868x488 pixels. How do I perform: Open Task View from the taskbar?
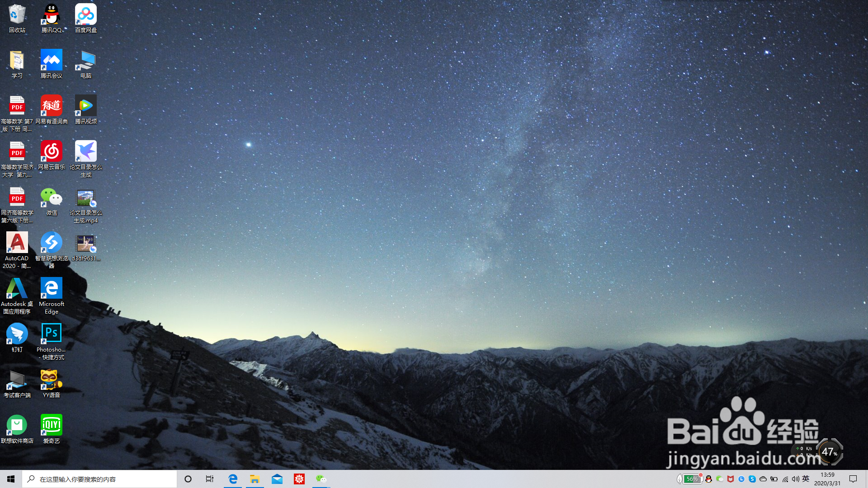click(x=210, y=479)
